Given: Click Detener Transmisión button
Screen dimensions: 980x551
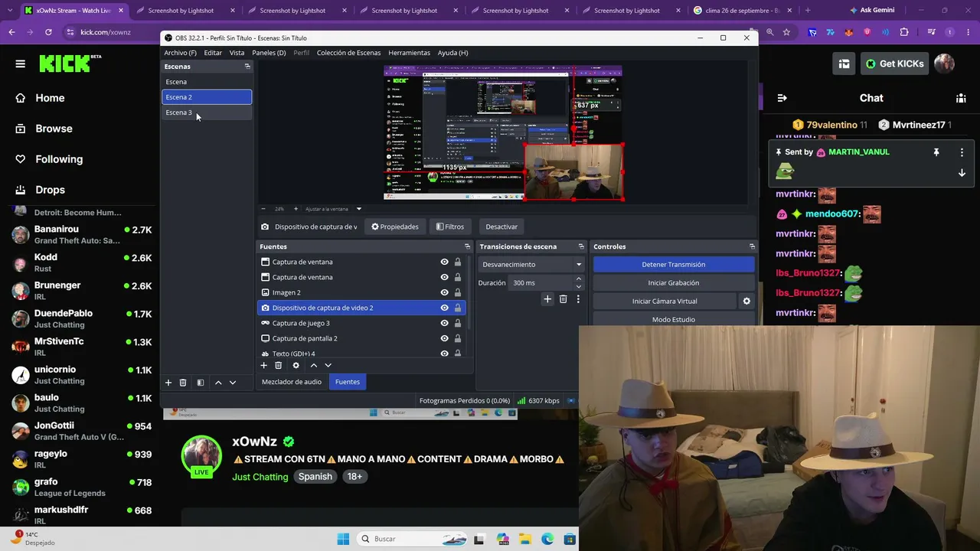Looking at the screenshot, I should tap(674, 264).
